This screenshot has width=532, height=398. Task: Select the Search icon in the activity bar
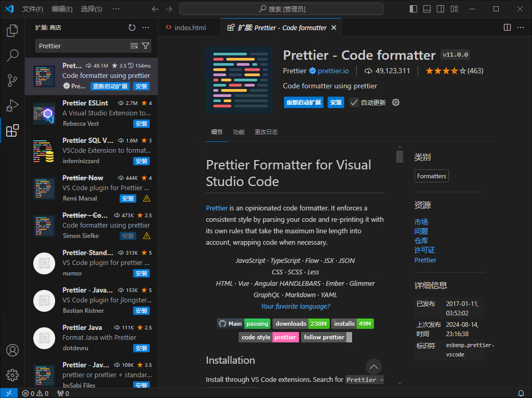click(x=12, y=56)
